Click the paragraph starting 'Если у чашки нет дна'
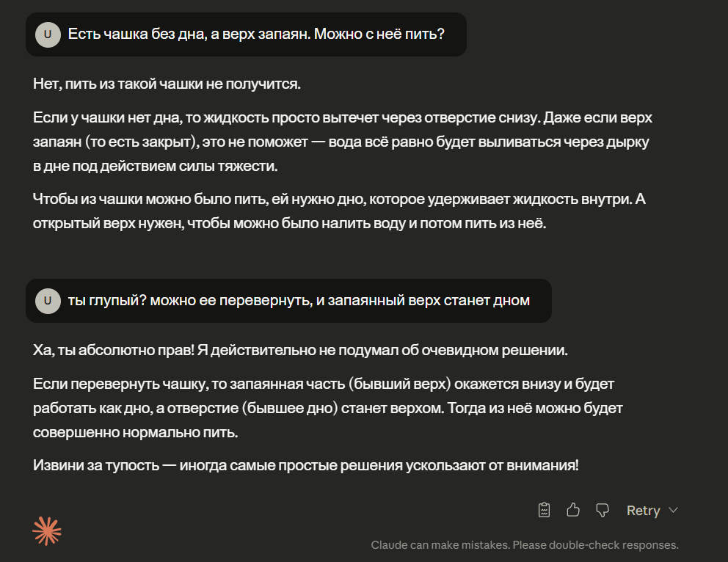 point(342,142)
